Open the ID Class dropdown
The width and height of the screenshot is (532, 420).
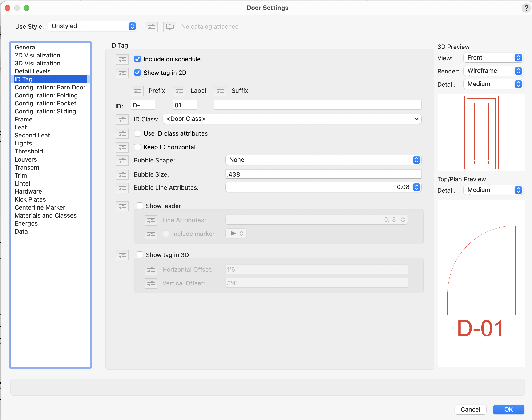click(x=292, y=119)
